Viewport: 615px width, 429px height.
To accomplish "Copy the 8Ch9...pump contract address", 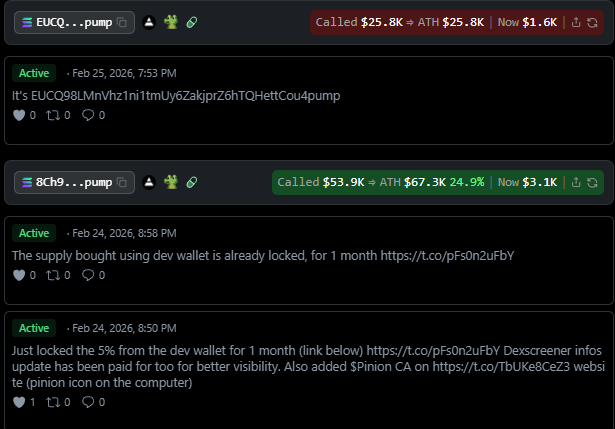I will (122, 182).
